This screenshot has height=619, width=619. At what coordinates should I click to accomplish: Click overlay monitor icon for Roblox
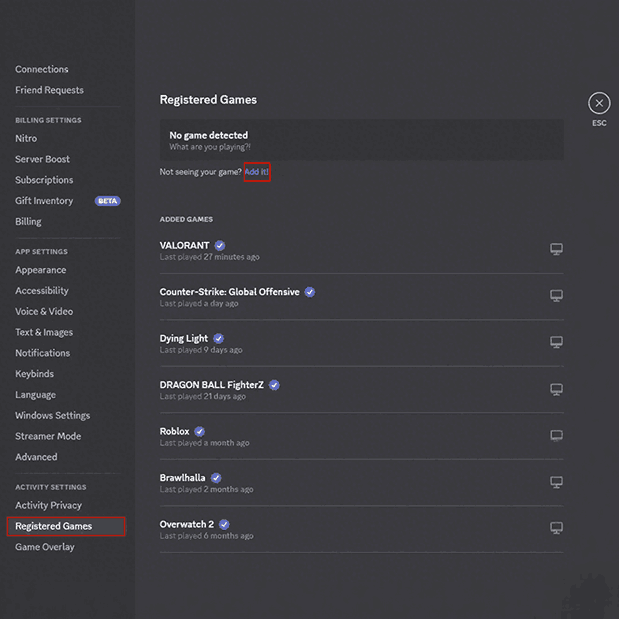[x=556, y=435]
